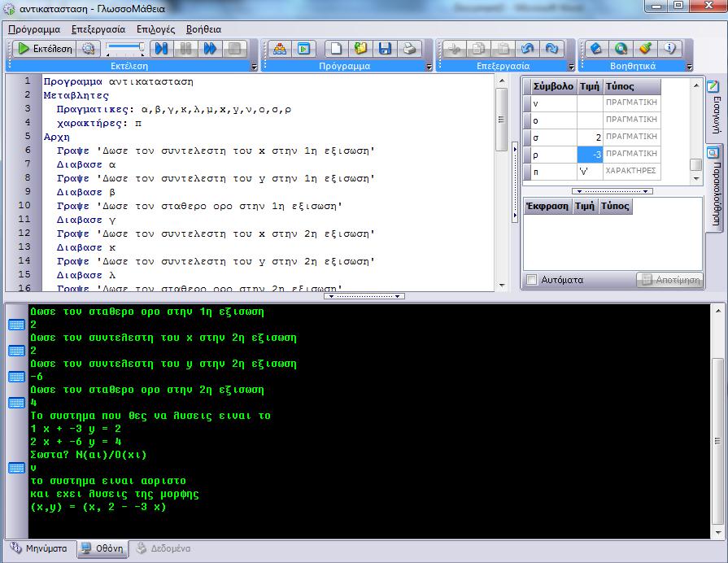Sort by the Σύμβολο column header
The width and height of the screenshot is (728, 563).
(x=553, y=86)
